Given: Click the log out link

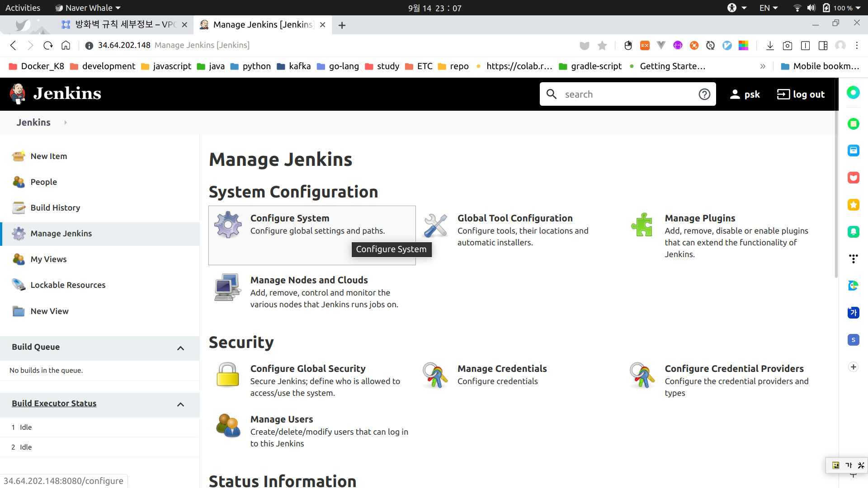Looking at the screenshot, I should [x=801, y=94].
